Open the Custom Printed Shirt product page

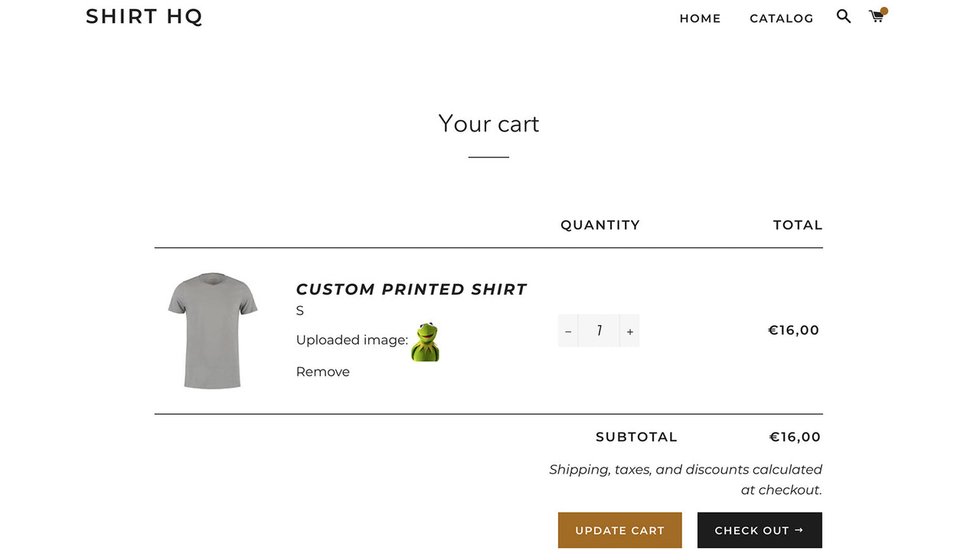click(411, 289)
